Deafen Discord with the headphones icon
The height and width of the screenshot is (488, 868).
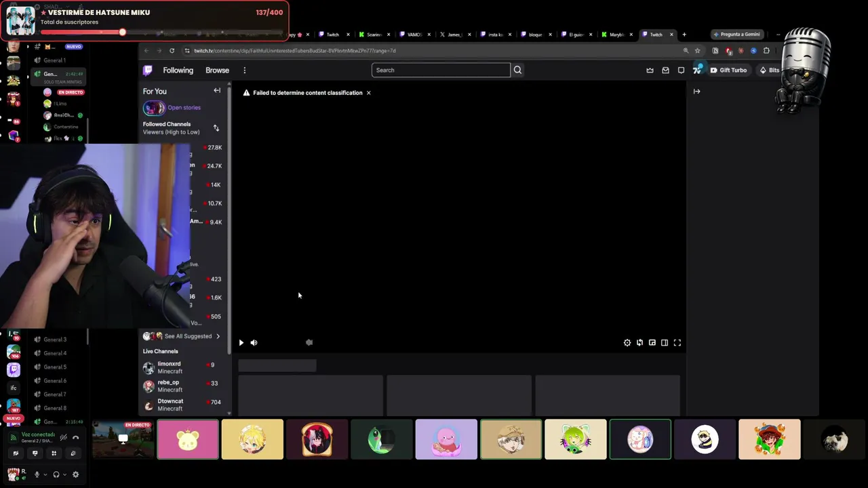[56, 474]
